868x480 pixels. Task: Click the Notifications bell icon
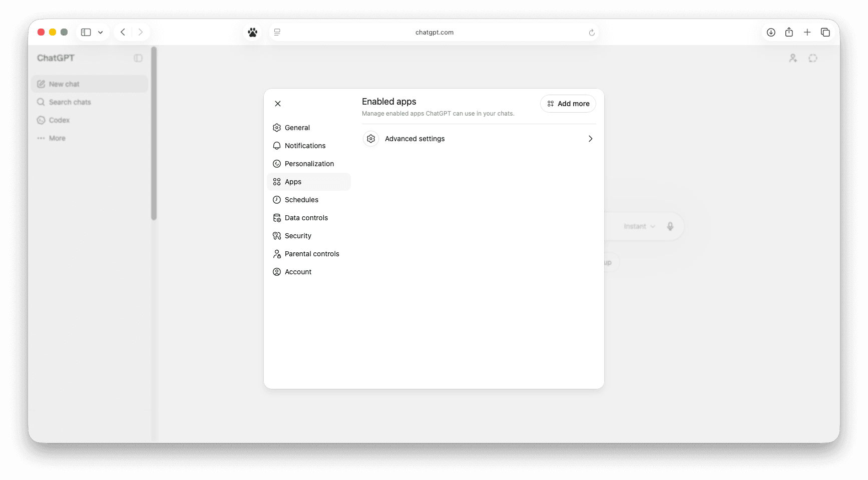tap(277, 146)
